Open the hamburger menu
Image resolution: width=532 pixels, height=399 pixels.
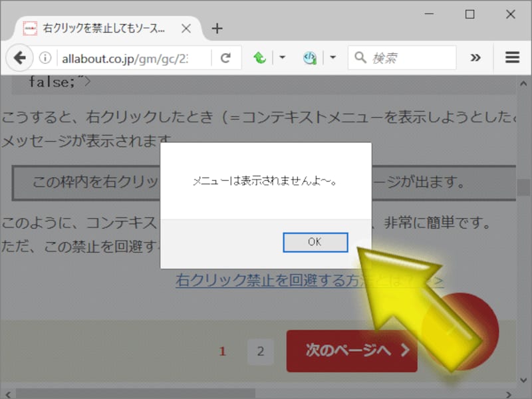(512, 58)
